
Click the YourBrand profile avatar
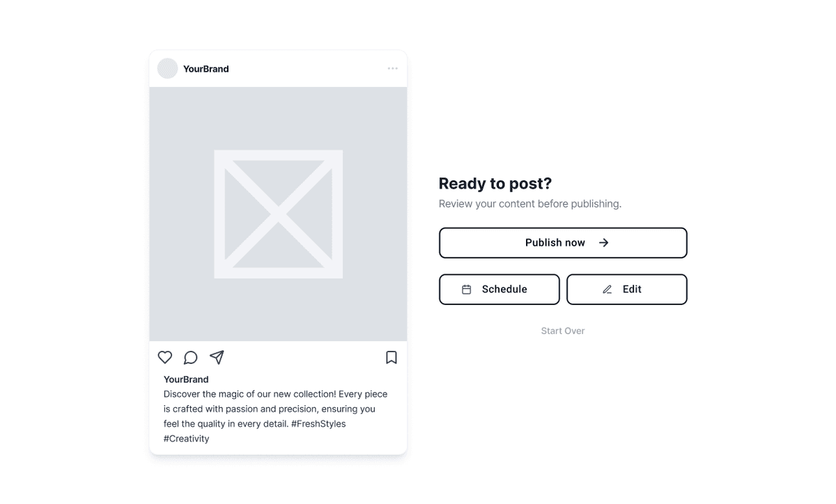(167, 68)
